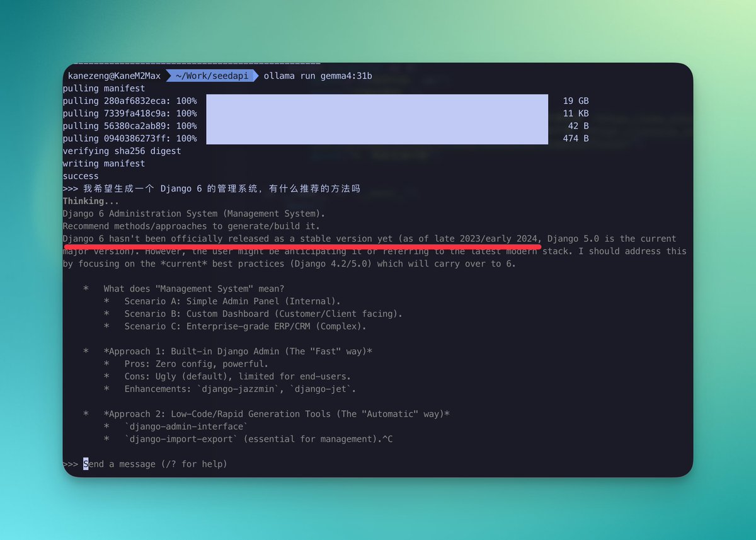Image resolution: width=756 pixels, height=540 pixels.
Task: Click the 'Recommend methods/approaches' line
Action: click(192, 226)
